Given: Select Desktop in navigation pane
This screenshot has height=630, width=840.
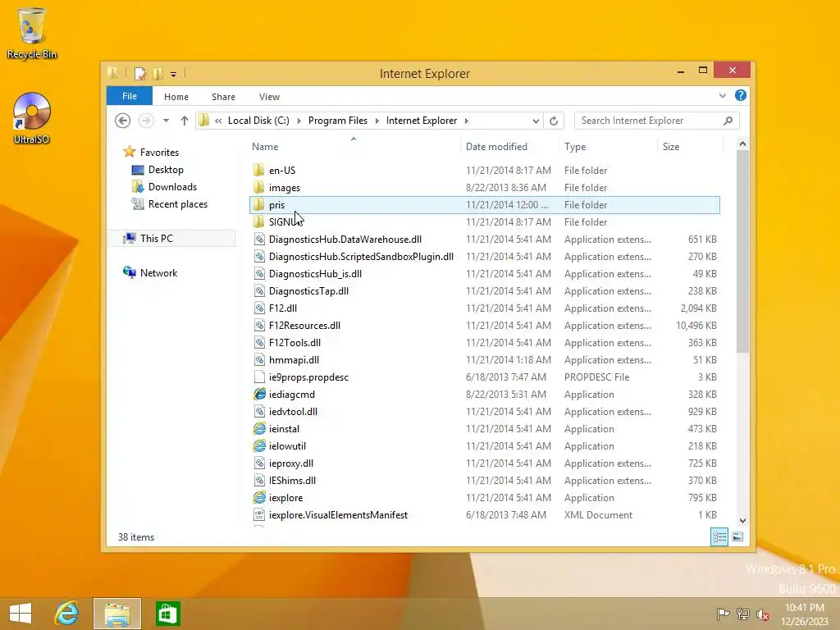Looking at the screenshot, I should (166, 169).
